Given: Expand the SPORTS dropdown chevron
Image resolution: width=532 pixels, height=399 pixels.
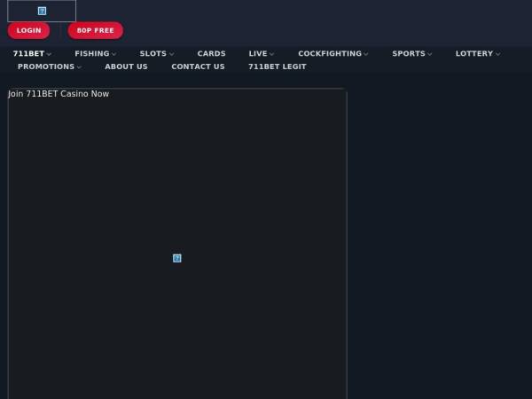Looking at the screenshot, I should [429, 54].
